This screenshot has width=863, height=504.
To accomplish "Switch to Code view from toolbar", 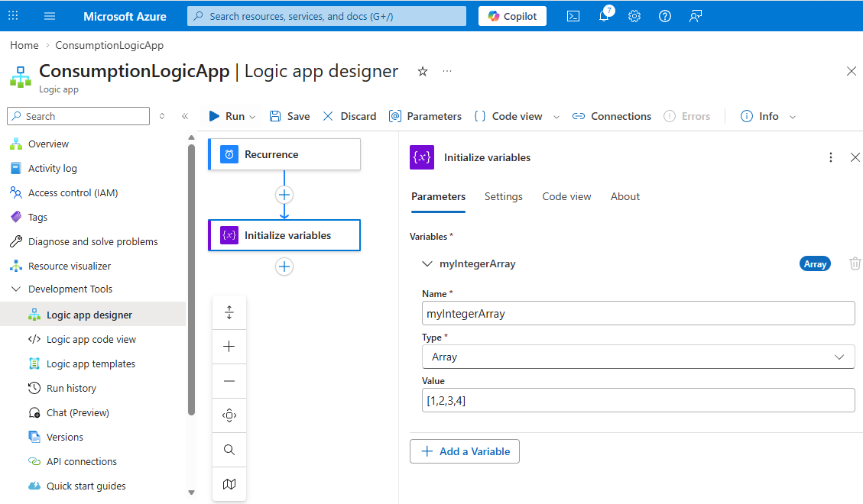I will pyautogui.click(x=508, y=116).
